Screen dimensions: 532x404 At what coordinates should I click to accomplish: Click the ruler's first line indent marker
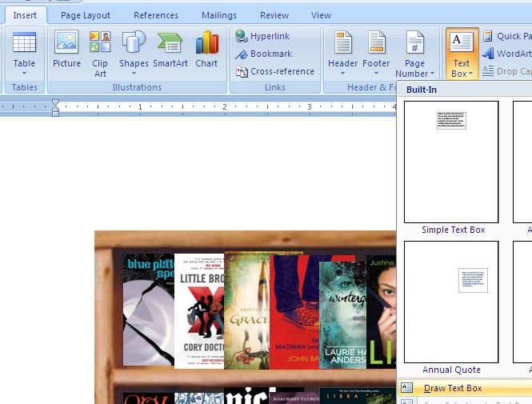click(x=56, y=103)
